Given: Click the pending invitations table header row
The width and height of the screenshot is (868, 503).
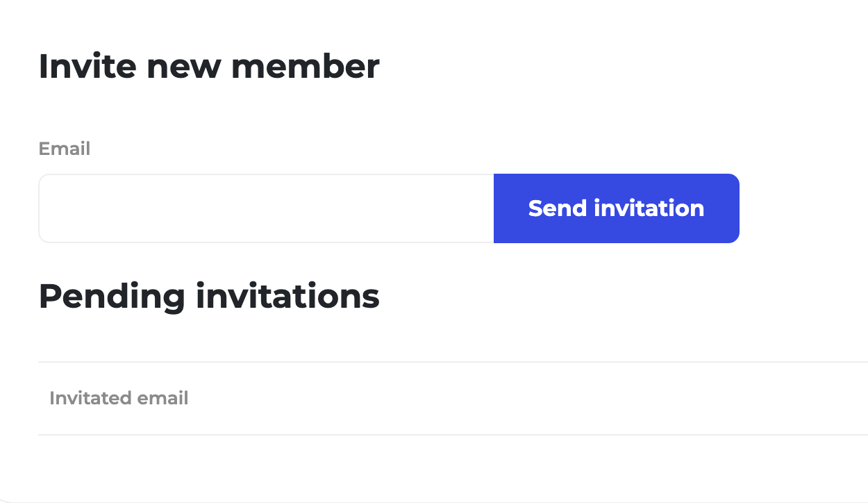Looking at the screenshot, I should click(x=453, y=398).
